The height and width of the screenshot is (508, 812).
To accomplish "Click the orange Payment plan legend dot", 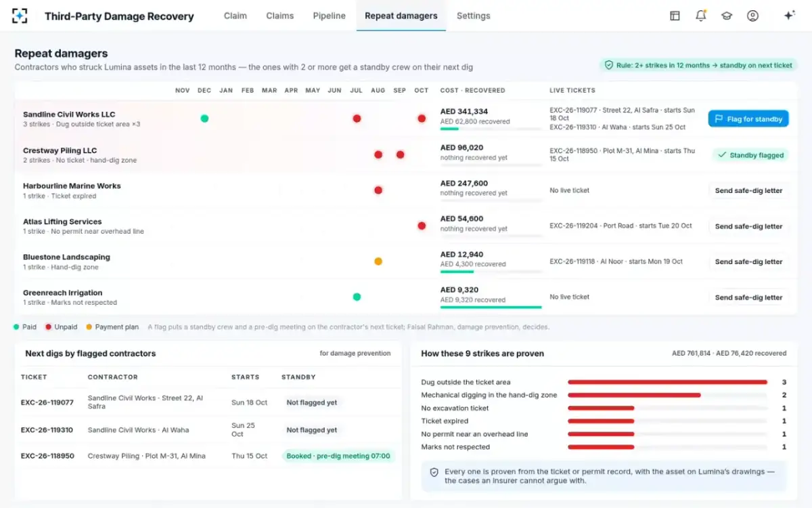I will click(89, 326).
